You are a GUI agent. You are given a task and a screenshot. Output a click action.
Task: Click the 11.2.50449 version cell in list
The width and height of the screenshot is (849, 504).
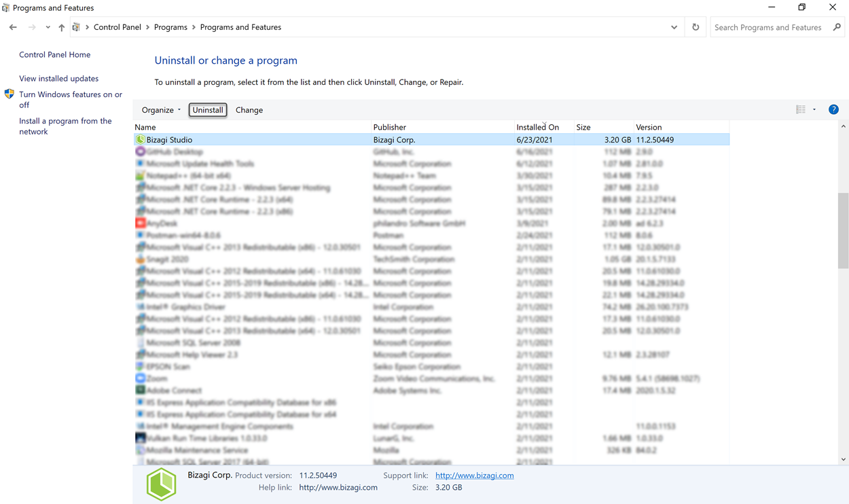[x=655, y=140]
